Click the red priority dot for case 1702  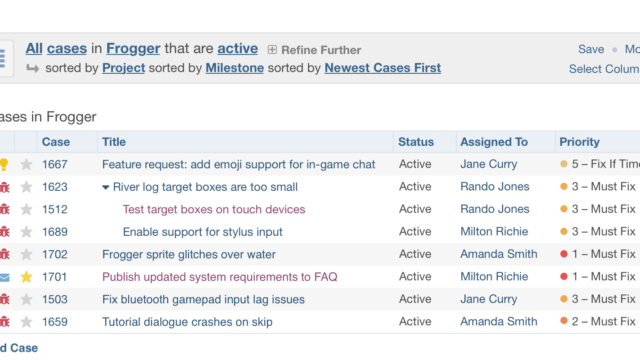[564, 254]
